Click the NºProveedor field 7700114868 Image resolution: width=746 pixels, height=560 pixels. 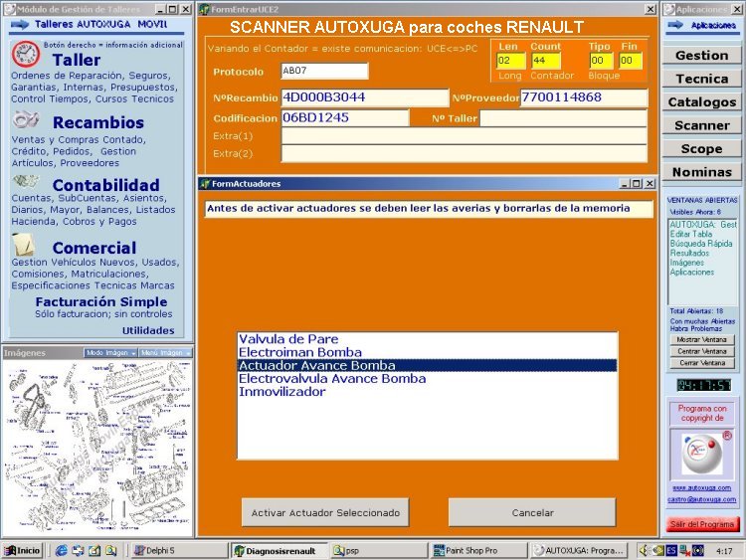coord(584,97)
